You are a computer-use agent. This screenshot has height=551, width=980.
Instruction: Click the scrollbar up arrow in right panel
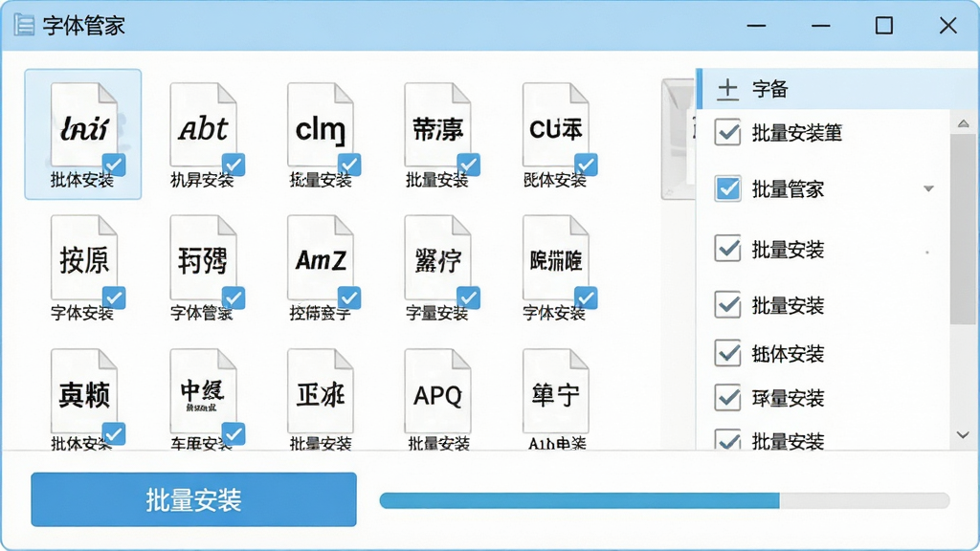pyautogui.click(x=963, y=123)
